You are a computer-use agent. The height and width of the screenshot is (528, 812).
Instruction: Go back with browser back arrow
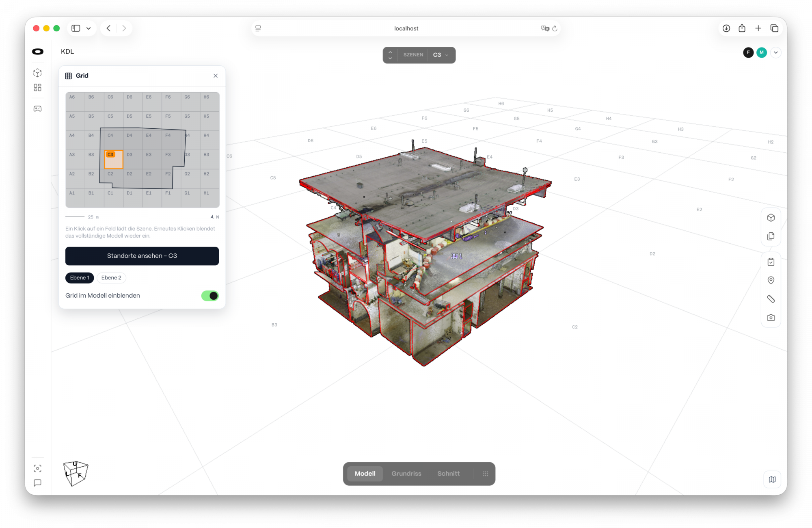pos(108,28)
